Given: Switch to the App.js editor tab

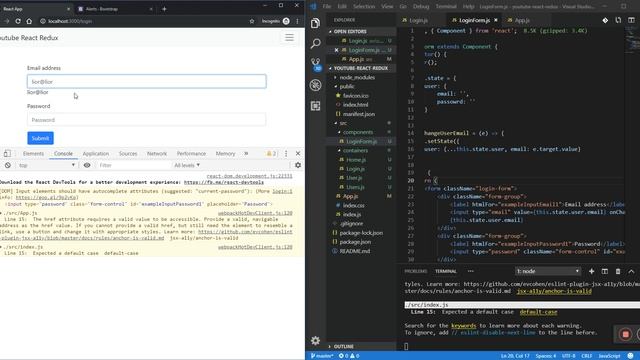Looking at the screenshot, I should pos(522,20).
